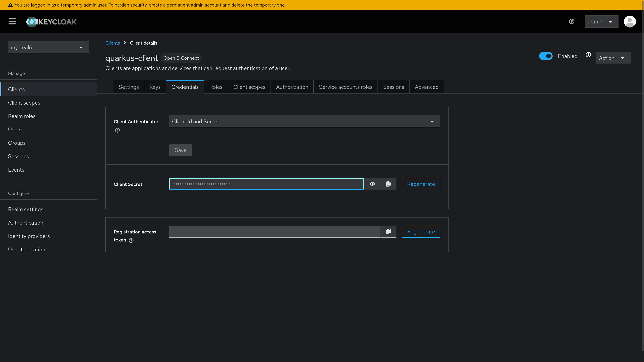644x362 pixels.
Task: Switch to the Settings tab
Action: click(x=128, y=87)
